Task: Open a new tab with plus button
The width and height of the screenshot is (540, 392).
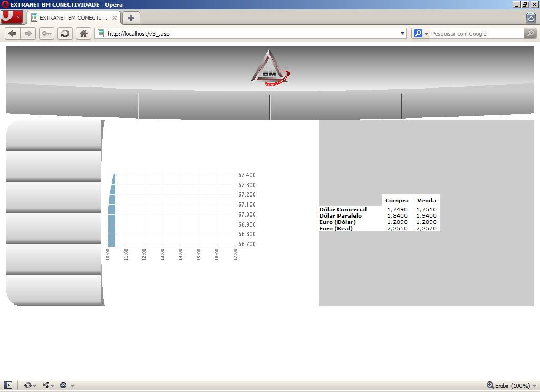Action: pyautogui.click(x=131, y=17)
